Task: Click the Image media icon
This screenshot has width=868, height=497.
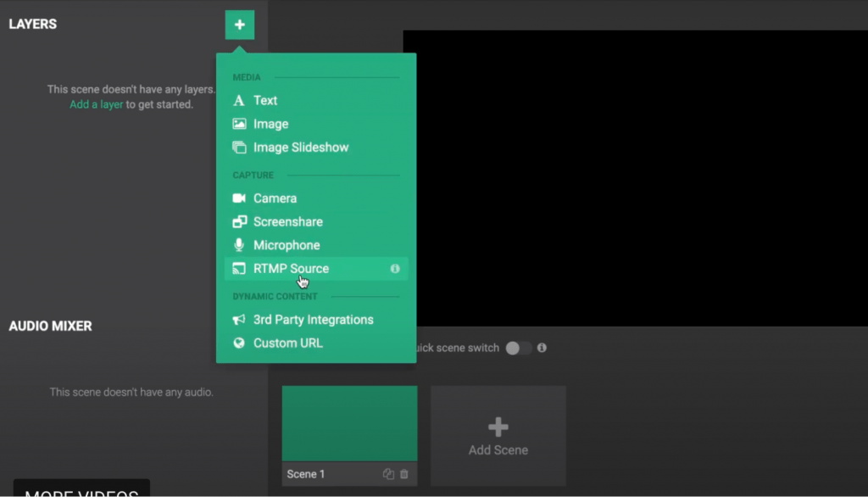Action: coord(241,124)
